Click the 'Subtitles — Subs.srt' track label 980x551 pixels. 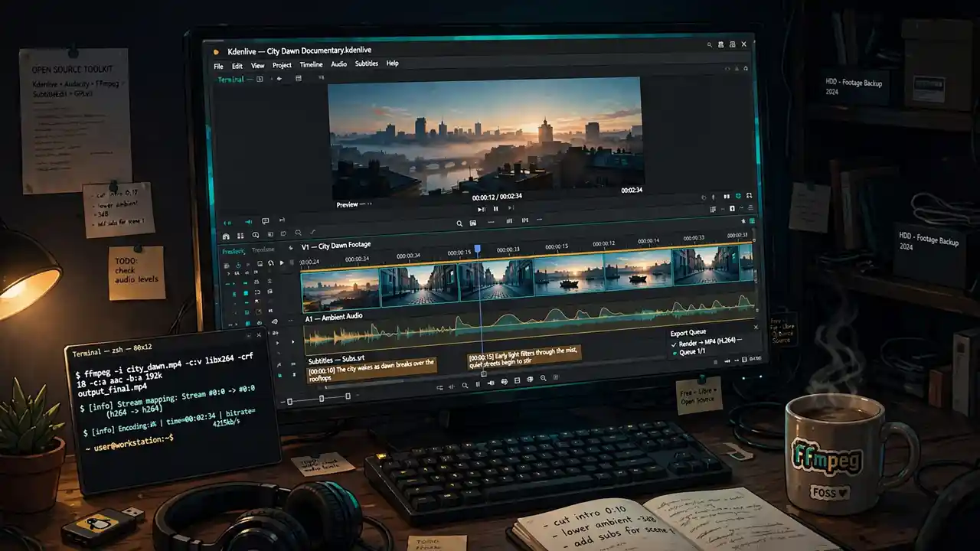pos(336,359)
